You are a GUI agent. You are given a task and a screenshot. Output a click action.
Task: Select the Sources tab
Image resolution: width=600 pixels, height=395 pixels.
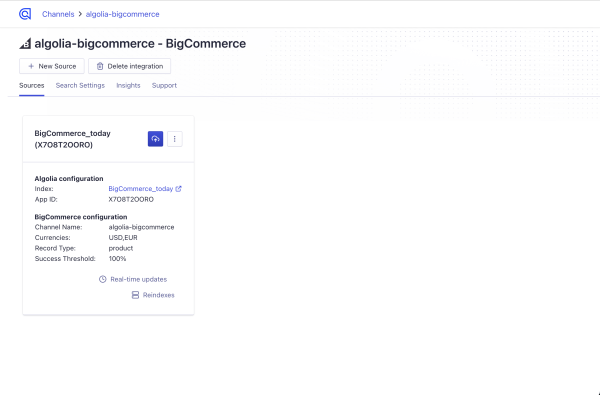pyautogui.click(x=32, y=85)
